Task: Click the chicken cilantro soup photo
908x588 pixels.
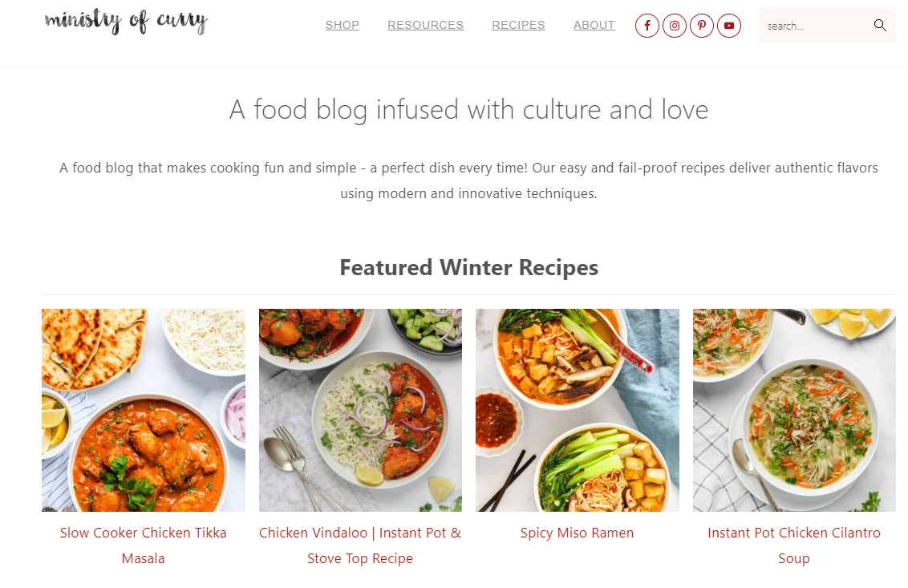Action: (x=794, y=410)
